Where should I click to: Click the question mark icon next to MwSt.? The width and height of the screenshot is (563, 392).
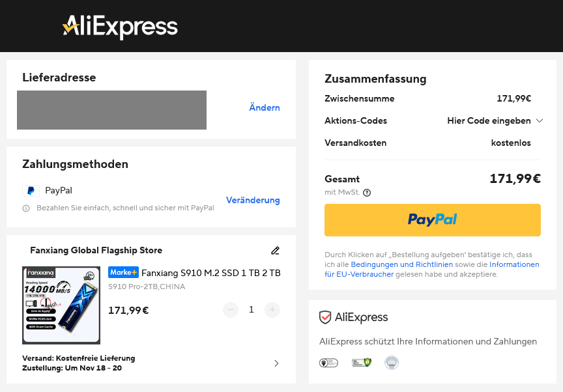[367, 193]
